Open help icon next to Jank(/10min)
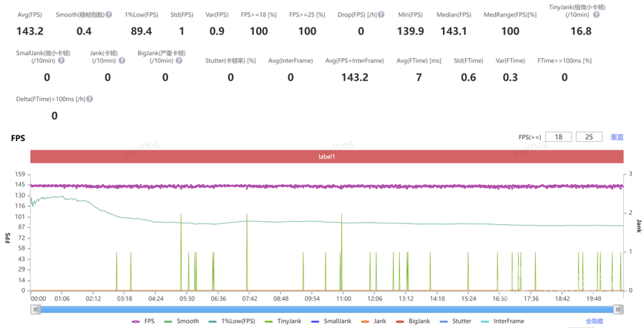 pyautogui.click(x=122, y=60)
